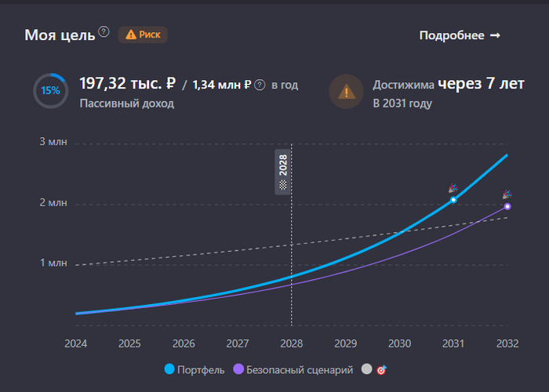Image resolution: width=549 pixels, height=392 pixels.
Task: Click the В 2031 году text
Action: pyautogui.click(x=402, y=103)
